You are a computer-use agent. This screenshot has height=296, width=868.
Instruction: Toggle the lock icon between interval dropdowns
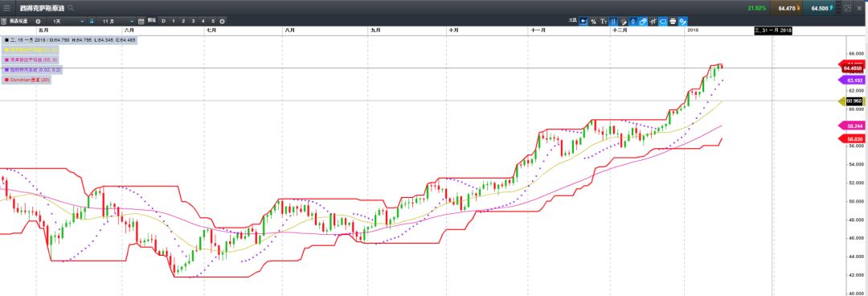point(92,21)
